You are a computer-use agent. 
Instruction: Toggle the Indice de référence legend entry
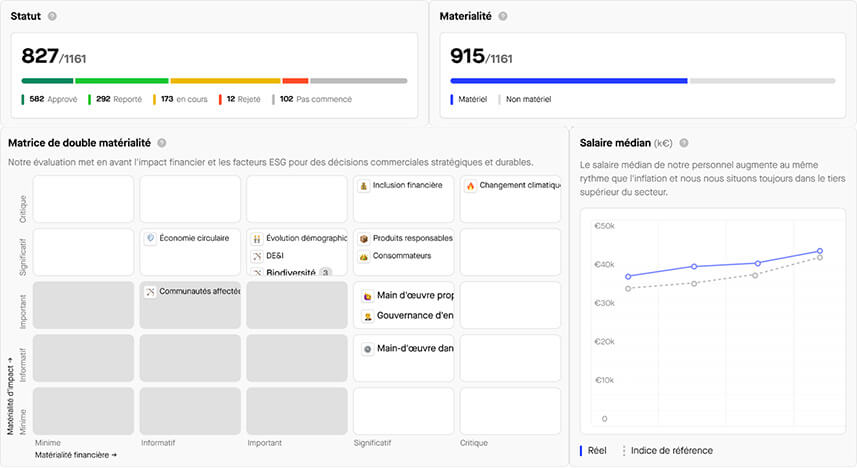click(670, 451)
